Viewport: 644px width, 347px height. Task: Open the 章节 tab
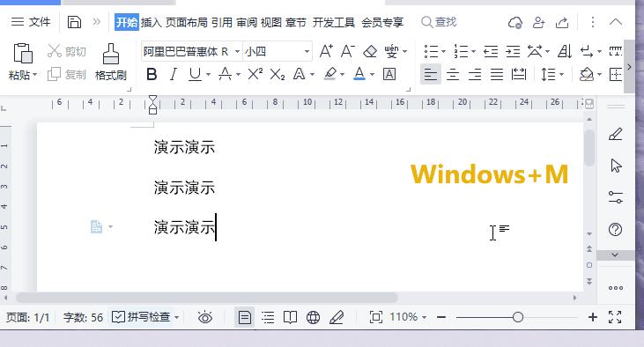pyautogui.click(x=296, y=22)
